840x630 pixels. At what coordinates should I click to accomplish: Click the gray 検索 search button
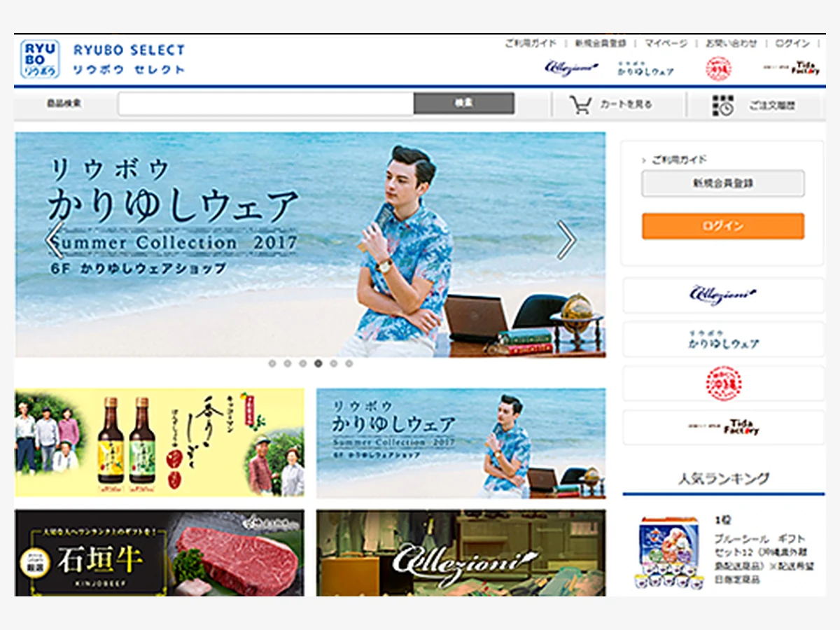tap(464, 104)
